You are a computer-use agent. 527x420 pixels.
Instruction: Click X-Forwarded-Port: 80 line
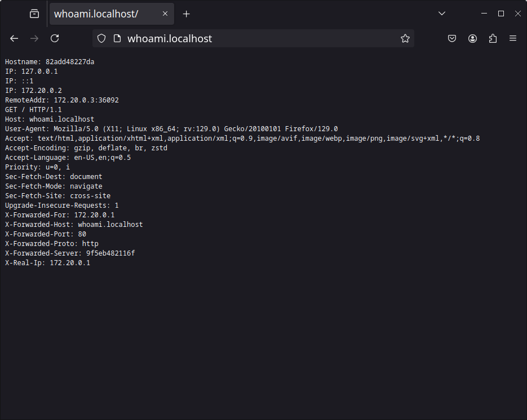(46, 234)
